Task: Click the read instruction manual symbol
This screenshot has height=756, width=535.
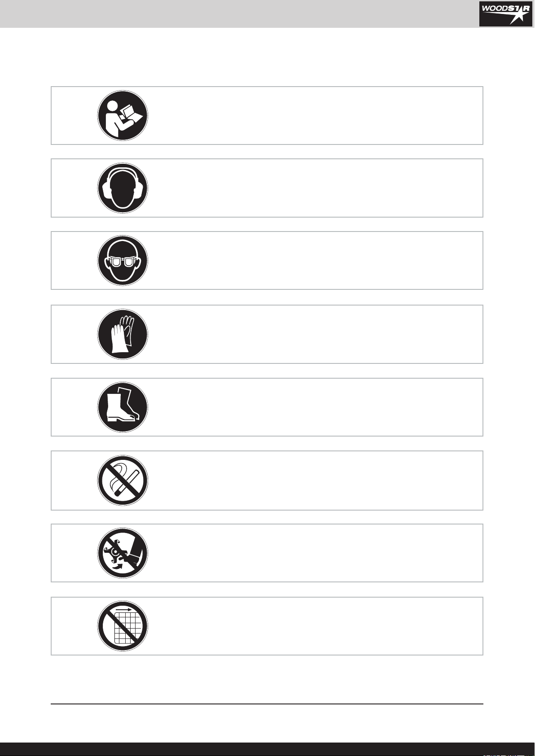Action: point(123,116)
